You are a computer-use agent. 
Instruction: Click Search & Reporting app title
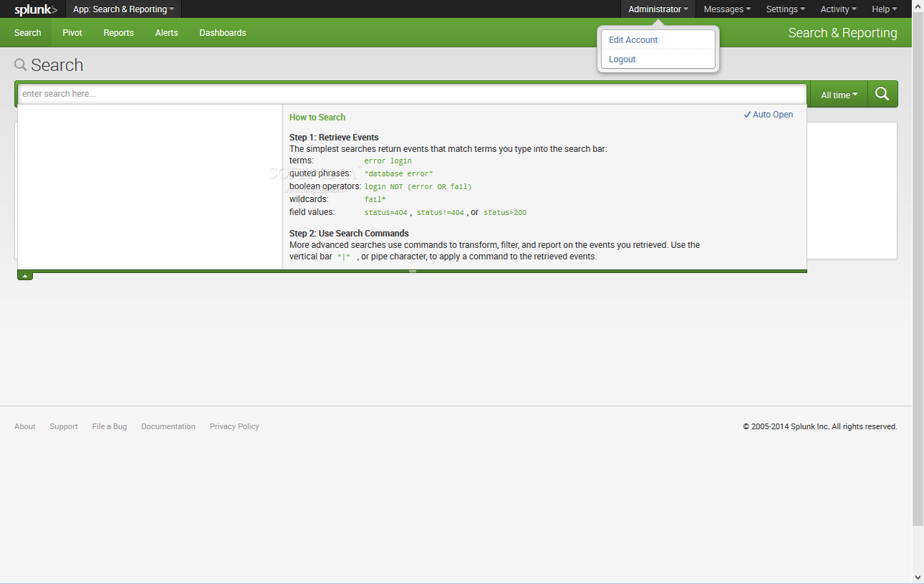pyautogui.click(x=842, y=33)
